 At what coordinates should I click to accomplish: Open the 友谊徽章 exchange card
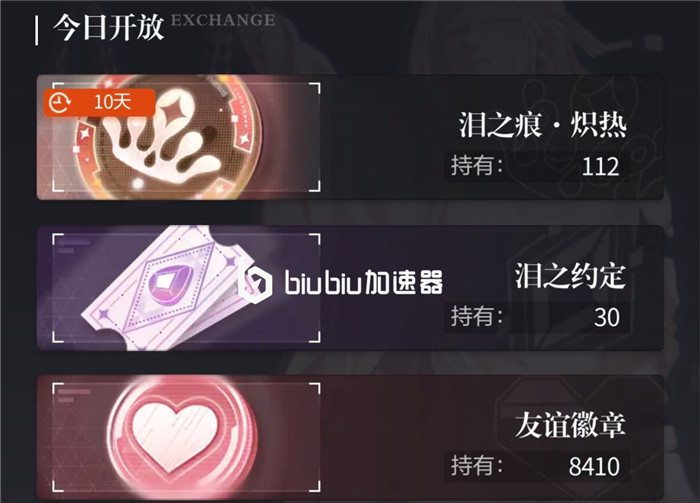click(350, 437)
